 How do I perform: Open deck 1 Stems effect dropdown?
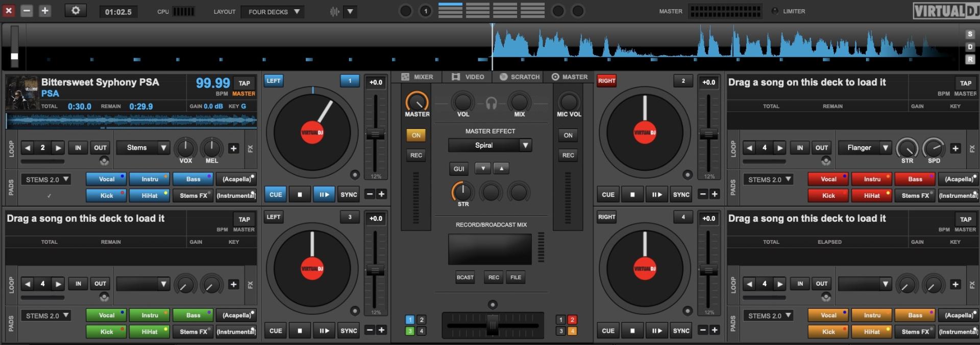click(x=143, y=148)
